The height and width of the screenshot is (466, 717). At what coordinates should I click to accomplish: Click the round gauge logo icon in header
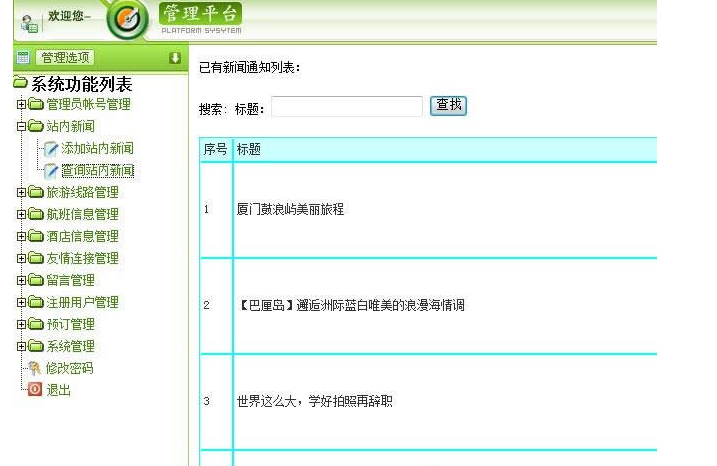(x=128, y=19)
